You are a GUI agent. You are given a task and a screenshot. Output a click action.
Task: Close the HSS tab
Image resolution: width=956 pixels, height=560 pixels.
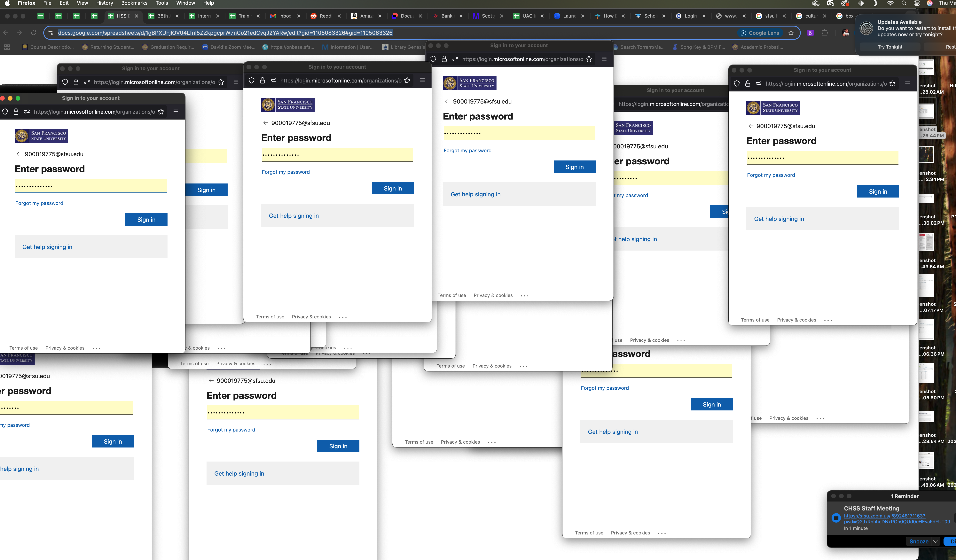pyautogui.click(x=137, y=16)
